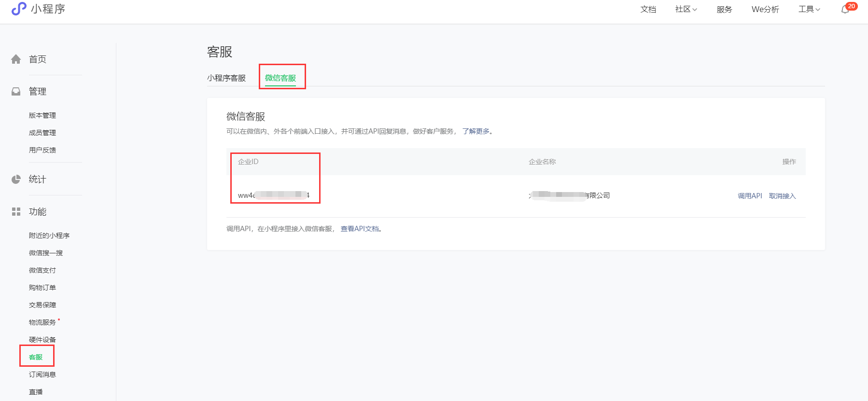Click the 企业ID column header

click(x=248, y=162)
